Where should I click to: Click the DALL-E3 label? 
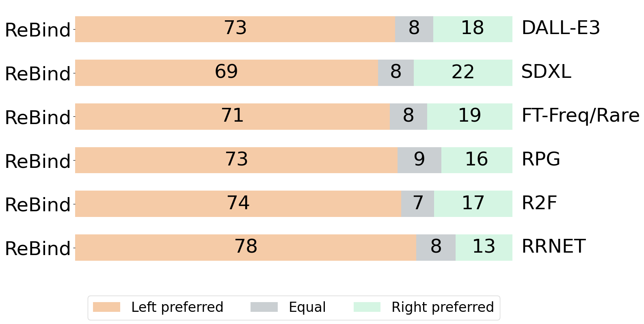(x=560, y=28)
